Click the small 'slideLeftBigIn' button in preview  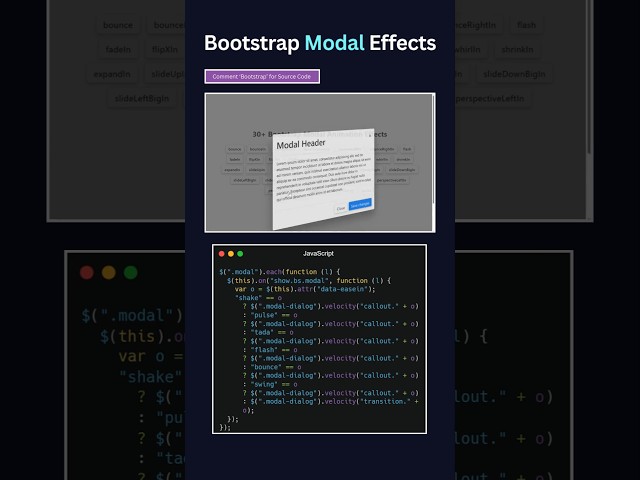coord(245,180)
